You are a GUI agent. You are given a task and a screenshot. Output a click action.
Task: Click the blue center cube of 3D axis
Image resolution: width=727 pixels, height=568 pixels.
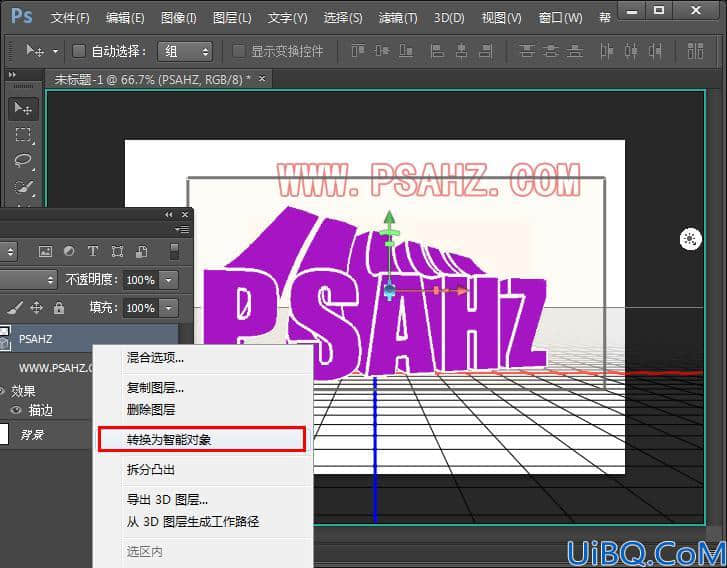coord(390,291)
